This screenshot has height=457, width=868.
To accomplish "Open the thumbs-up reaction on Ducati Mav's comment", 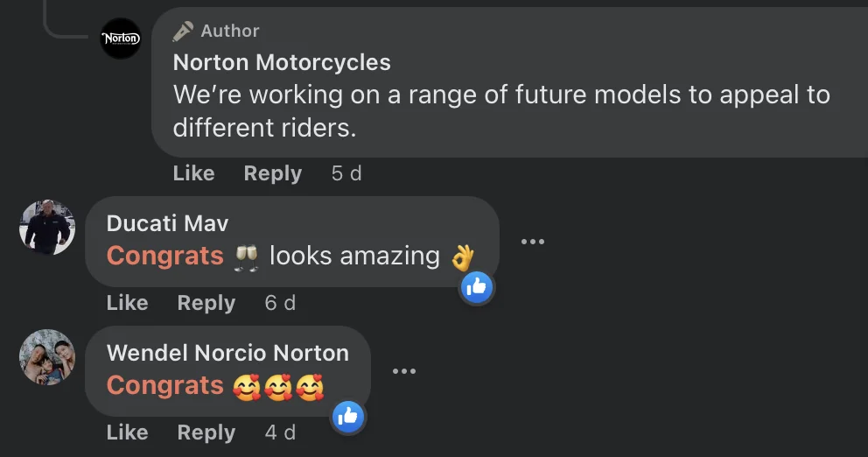I will click(477, 286).
